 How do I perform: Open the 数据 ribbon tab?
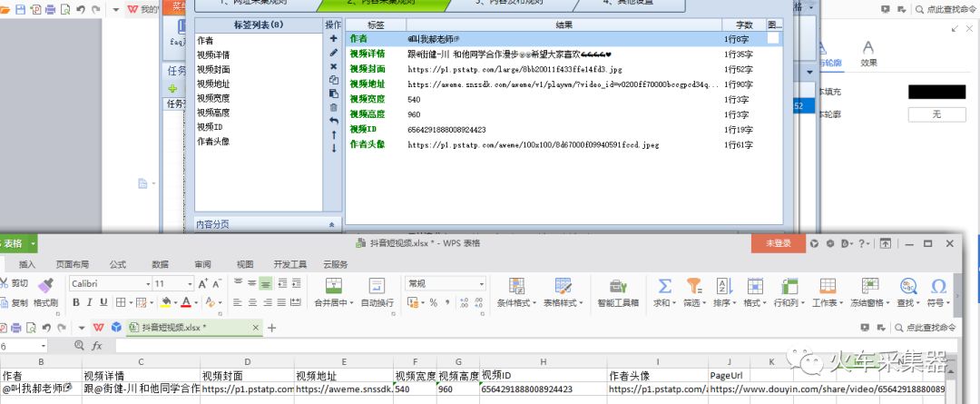[x=161, y=264]
